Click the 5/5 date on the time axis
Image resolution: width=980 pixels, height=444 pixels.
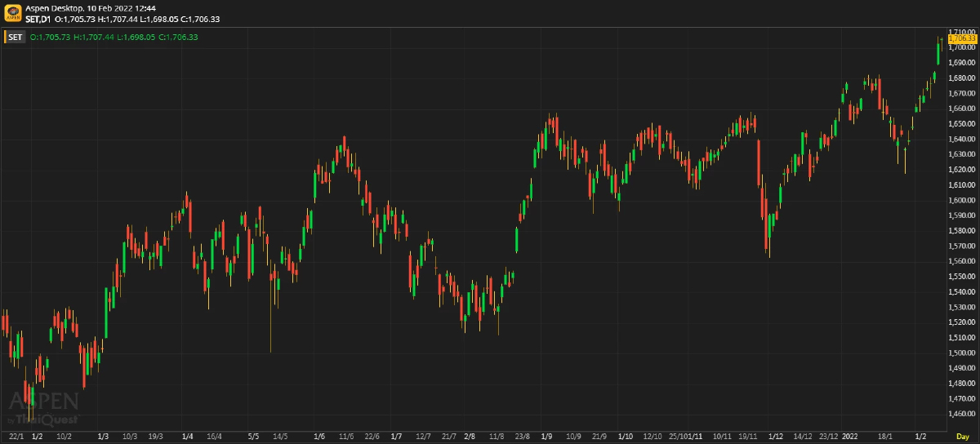pyautogui.click(x=253, y=437)
